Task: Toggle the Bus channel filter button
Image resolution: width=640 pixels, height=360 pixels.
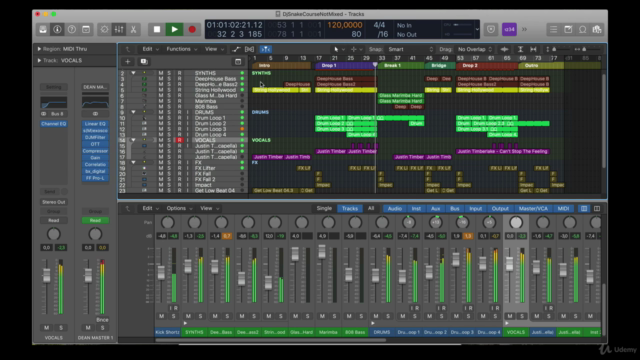Action: click(454, 209)
